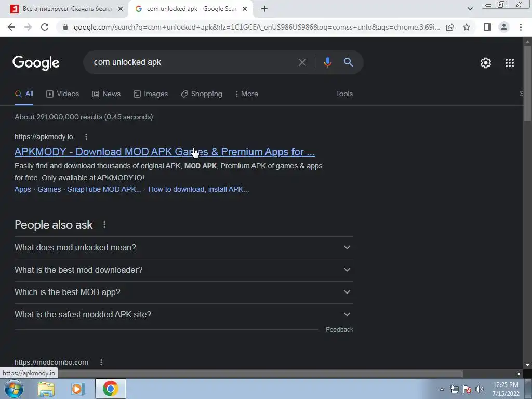Open the Windows Start menu
The image size is (532, 399).
(14, 389)
